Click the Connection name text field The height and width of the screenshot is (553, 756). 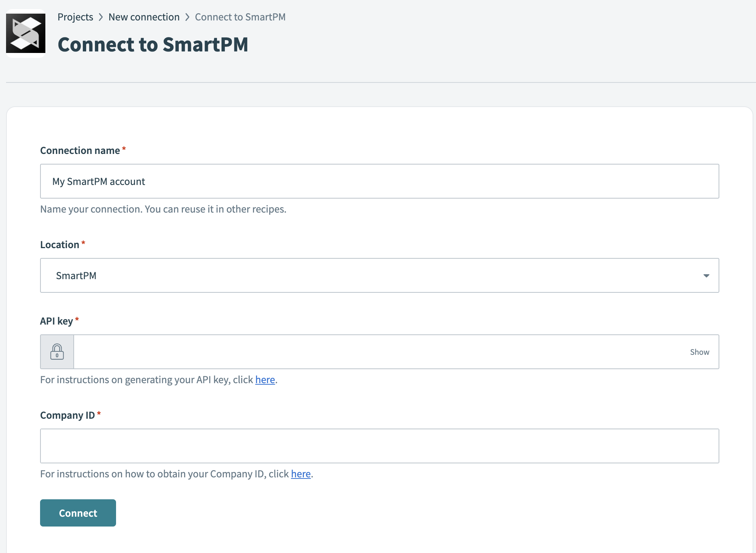click(378, 181)
